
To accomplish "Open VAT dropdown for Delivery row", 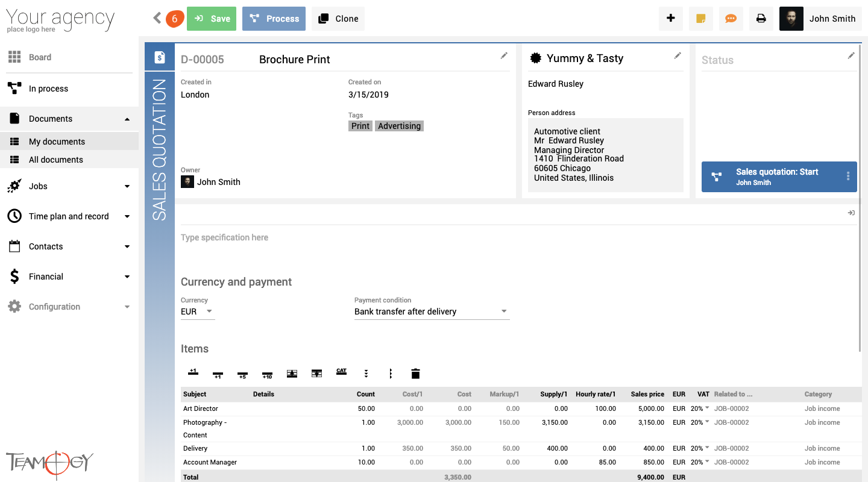I will coord(700,448).
